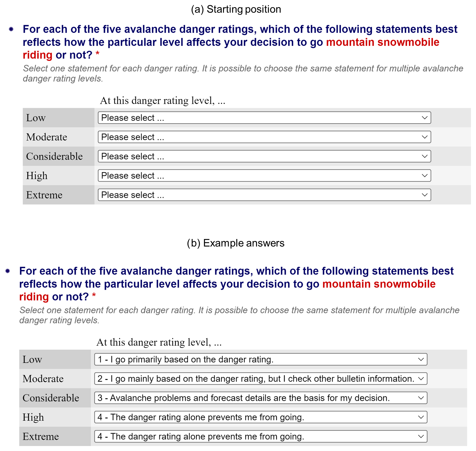Open the Low dropdown with answer 1 selected
The height and width of the screenshot is (451, 476).
(261, 359)
